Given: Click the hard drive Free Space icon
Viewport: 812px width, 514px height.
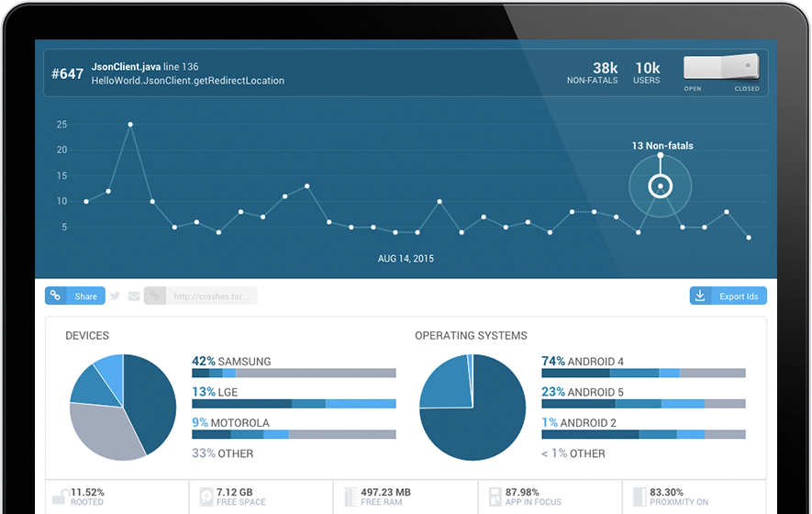Looking at the screenshot, I should [x=206, y=497].
